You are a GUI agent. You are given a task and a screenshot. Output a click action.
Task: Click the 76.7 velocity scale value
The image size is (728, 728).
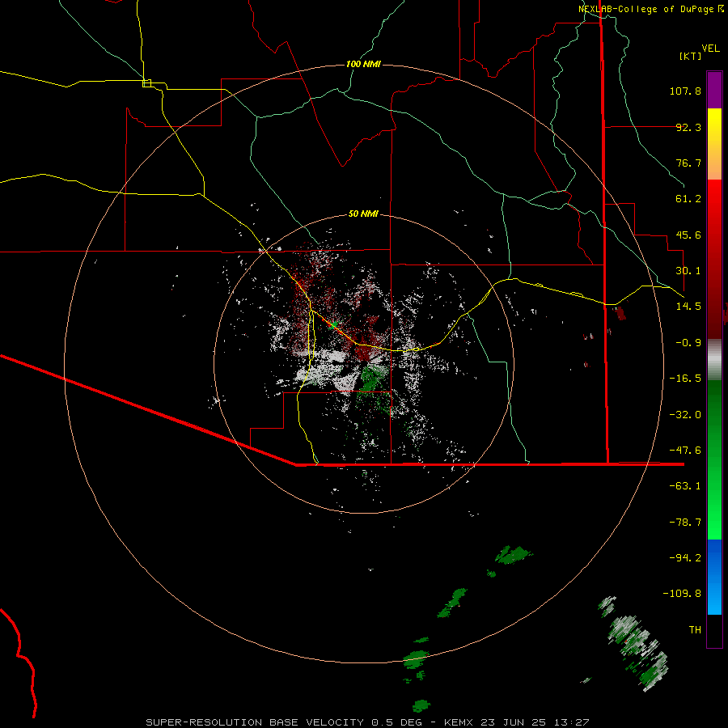[688, 163]
